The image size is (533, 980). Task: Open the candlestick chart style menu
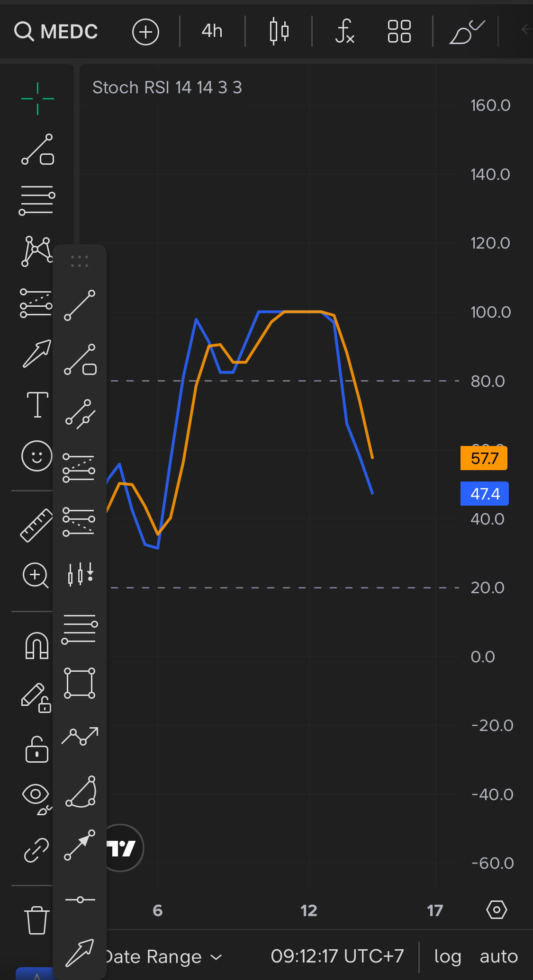(x=279, y=32)
